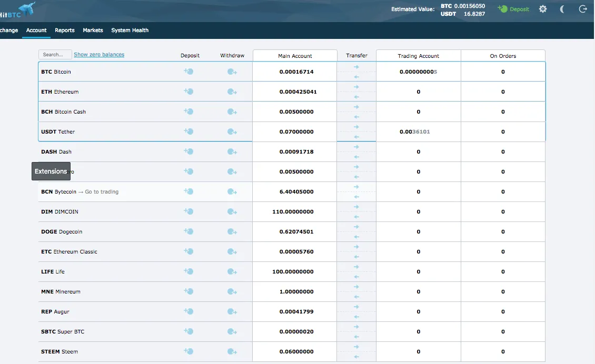Click USDT trading balance 0.0036101

coord(415,132)
